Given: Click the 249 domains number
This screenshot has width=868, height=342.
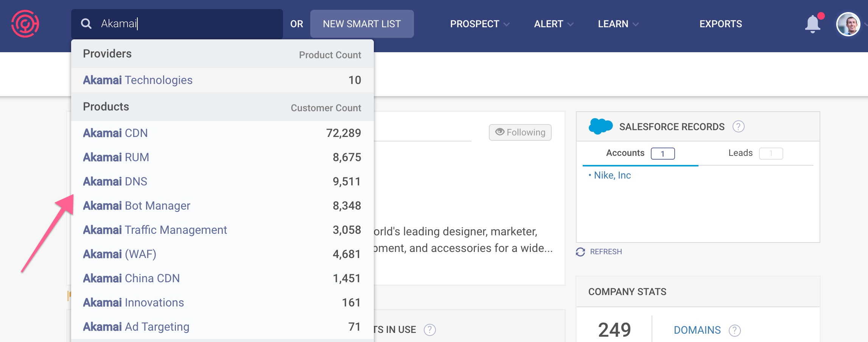Looking at the screenshot, I should pyautogui.click(x=614, y=330).
